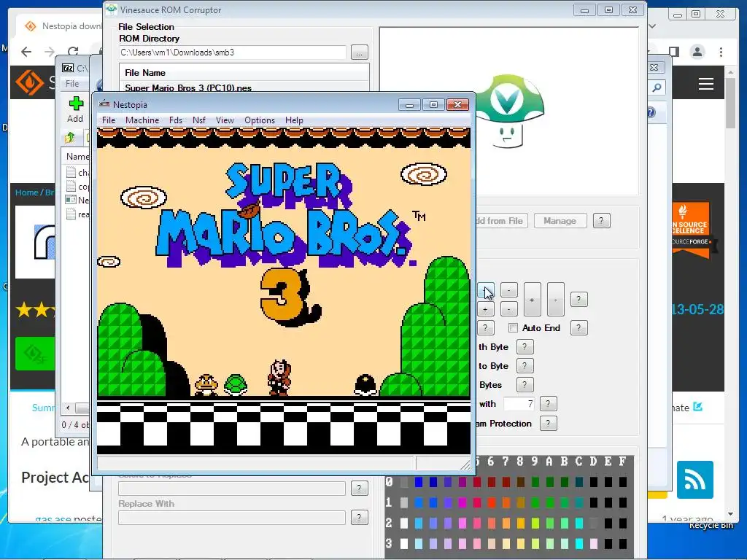The image size is (747, 560).
Task: Open the Options menu in Nestopia
Action: (260, 120)
